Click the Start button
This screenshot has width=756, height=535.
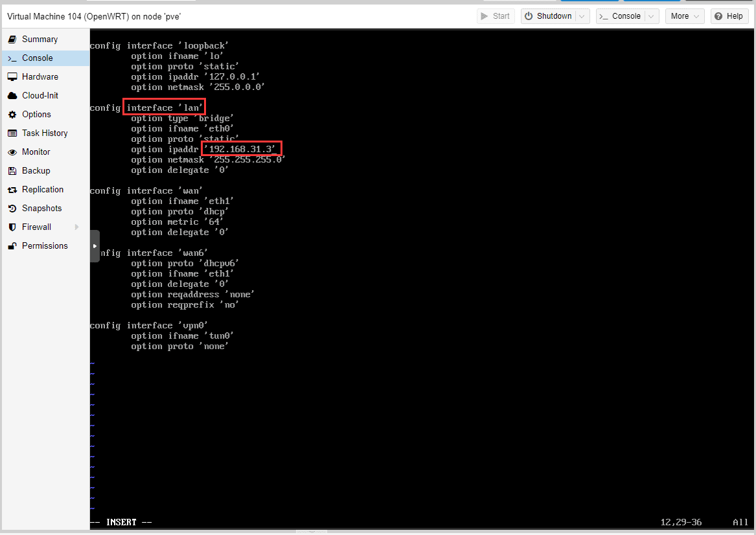496,16
